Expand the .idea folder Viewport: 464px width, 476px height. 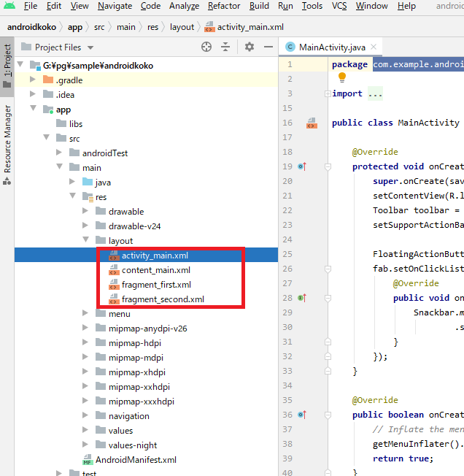click(x=32, y=93)
